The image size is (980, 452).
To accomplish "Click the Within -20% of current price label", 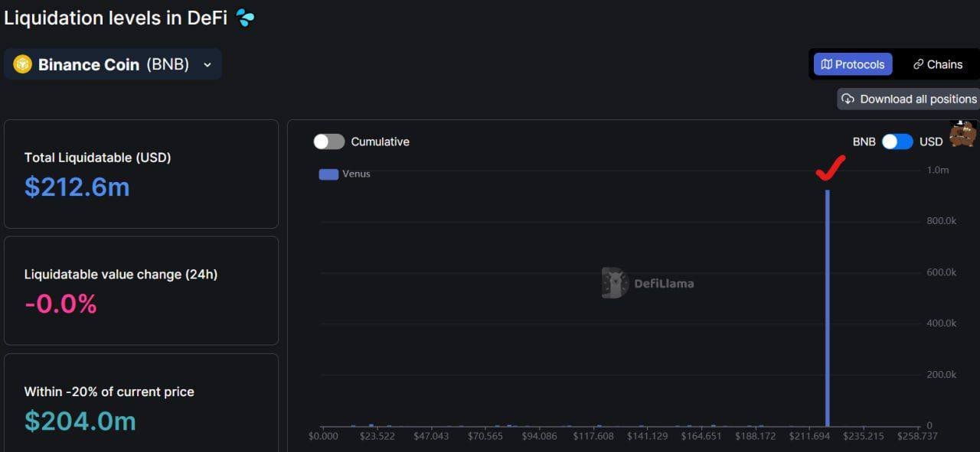I will (x=109, y=392).
